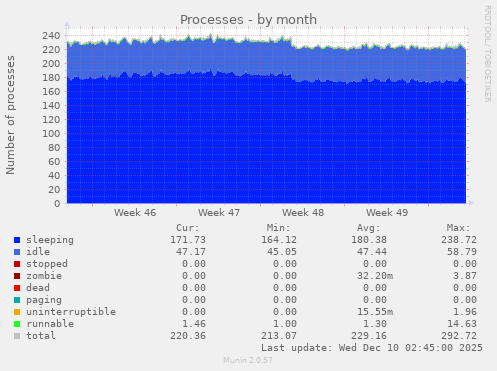Click runnable average value 1.30
The width and height of the screenshot is (497, 371).
375,324
